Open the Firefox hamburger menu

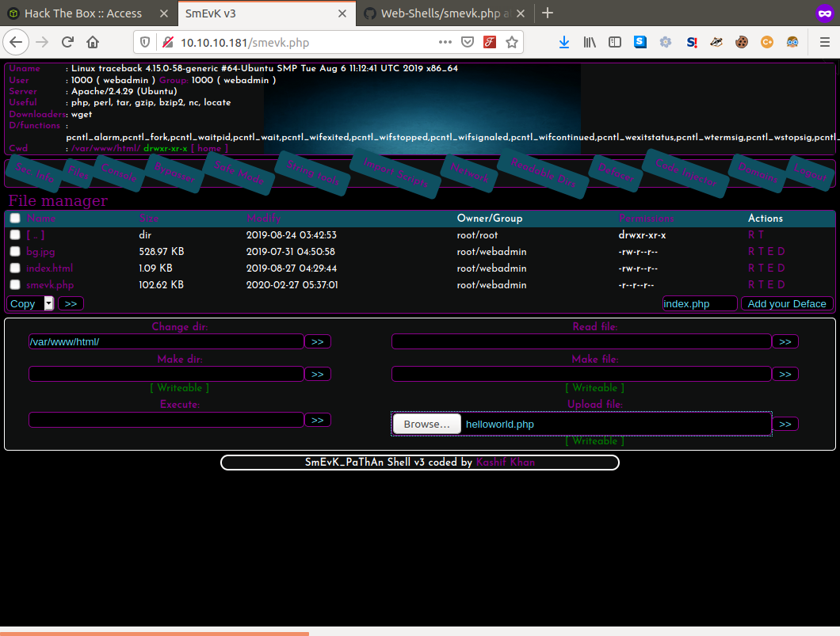[x=825, y=42]
